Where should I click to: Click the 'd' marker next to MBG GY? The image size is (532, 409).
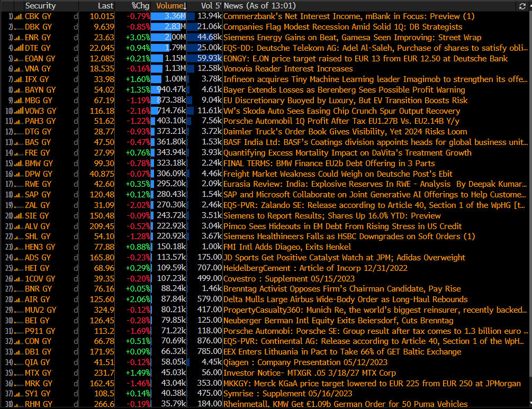(76, 101)
